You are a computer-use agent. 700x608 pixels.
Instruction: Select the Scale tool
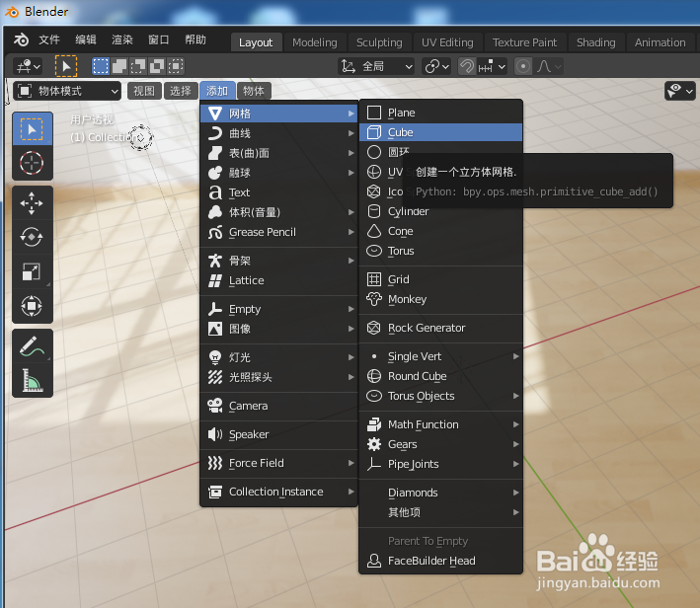(x=32, y=271)
